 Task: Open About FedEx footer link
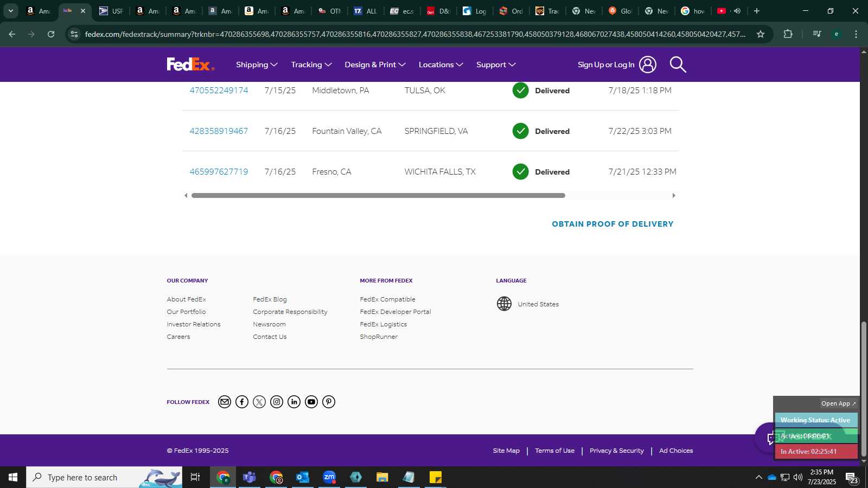click(186, 299)
